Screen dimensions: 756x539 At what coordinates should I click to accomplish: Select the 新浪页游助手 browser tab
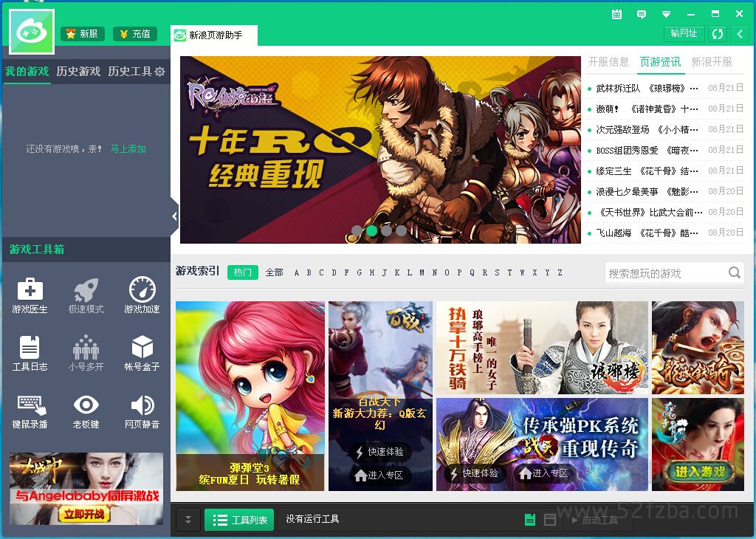click(214, 35)
